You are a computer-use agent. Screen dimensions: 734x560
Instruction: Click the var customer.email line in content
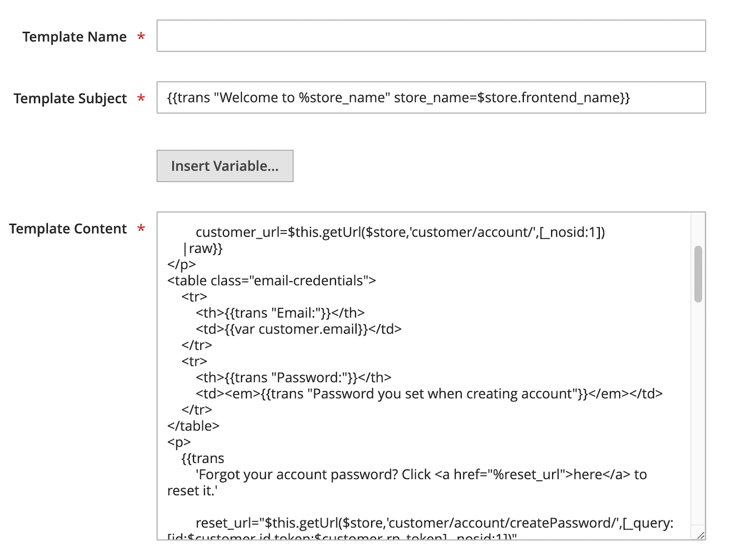pos(298,329)
